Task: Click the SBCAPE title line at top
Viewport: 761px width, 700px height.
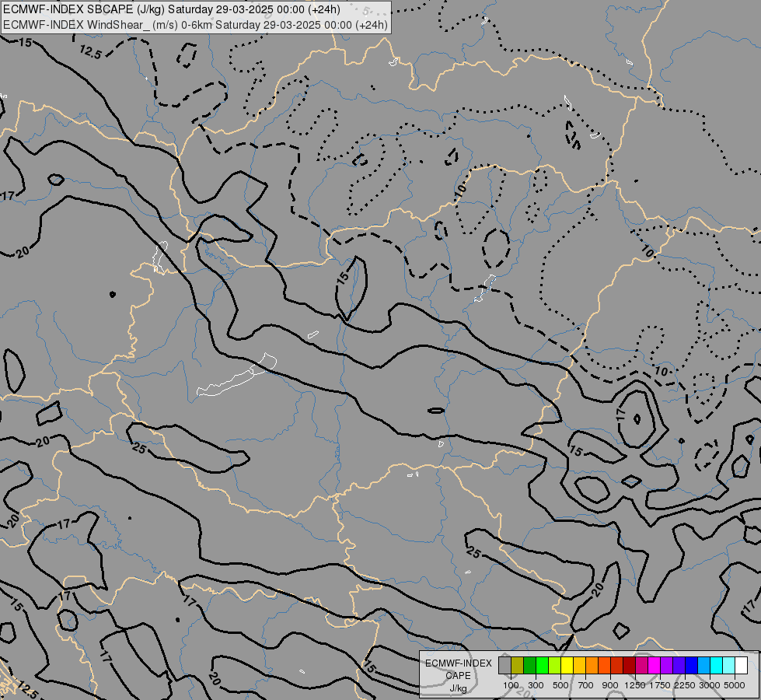Action: (x=171, y=9)
